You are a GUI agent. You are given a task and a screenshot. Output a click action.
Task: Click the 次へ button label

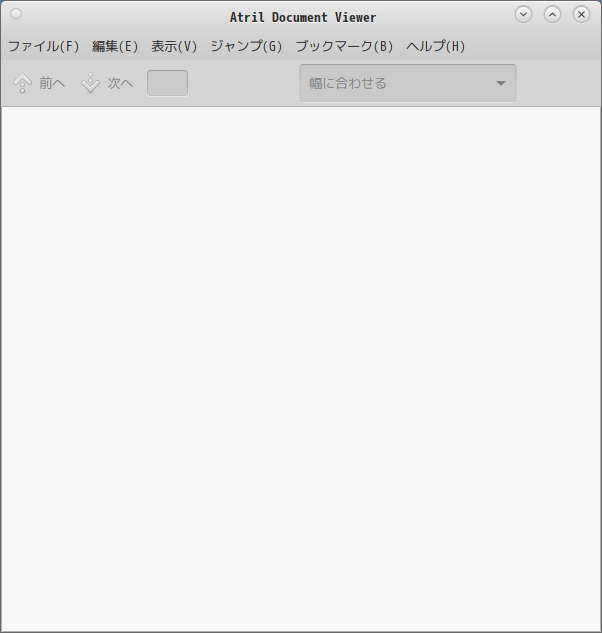pyautogui.click(x=120, y=83)
